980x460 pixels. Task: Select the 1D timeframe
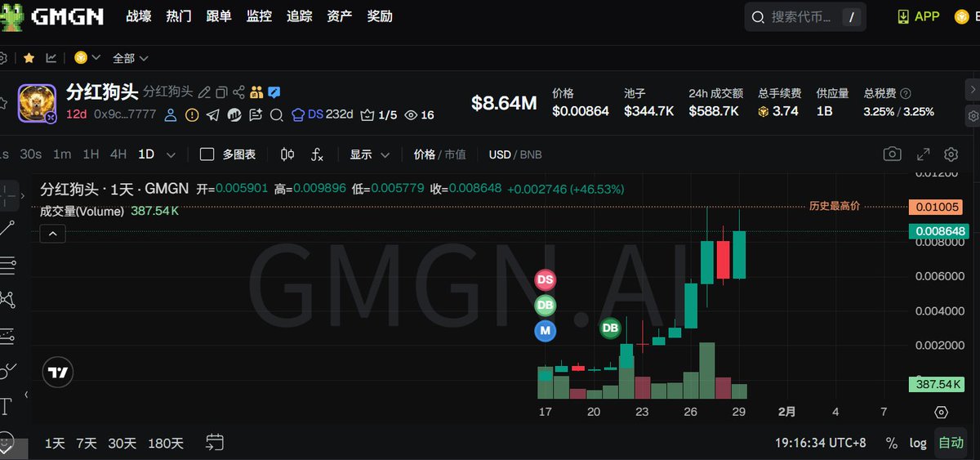click(146, 154)
